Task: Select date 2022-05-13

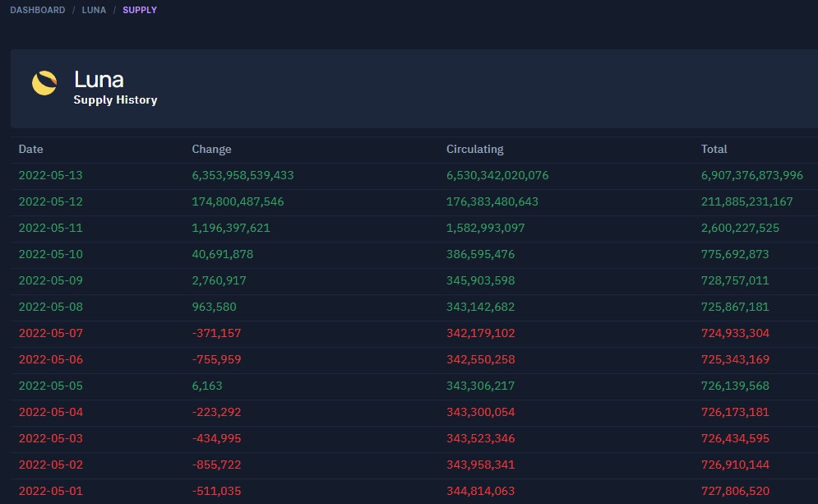Action: [51, 175]
